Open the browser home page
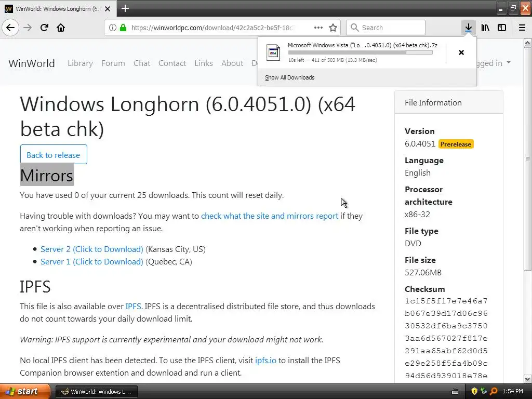 pos(61,28)
